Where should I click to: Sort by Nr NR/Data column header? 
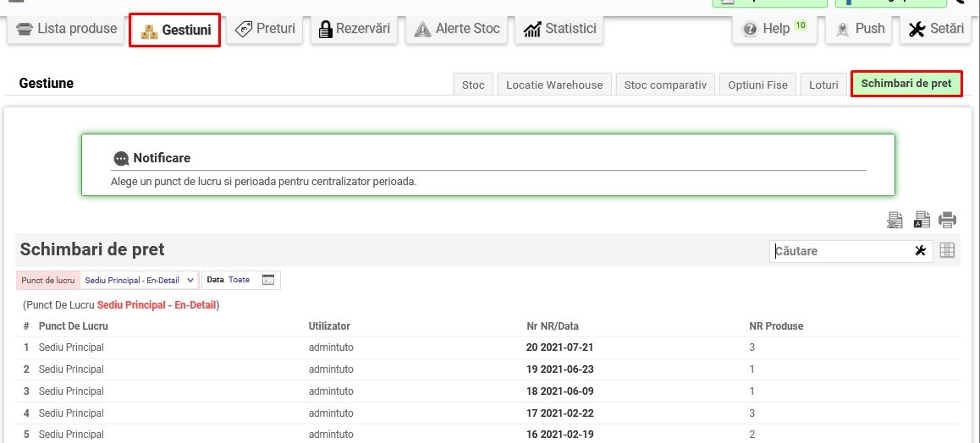pos(553,325)
